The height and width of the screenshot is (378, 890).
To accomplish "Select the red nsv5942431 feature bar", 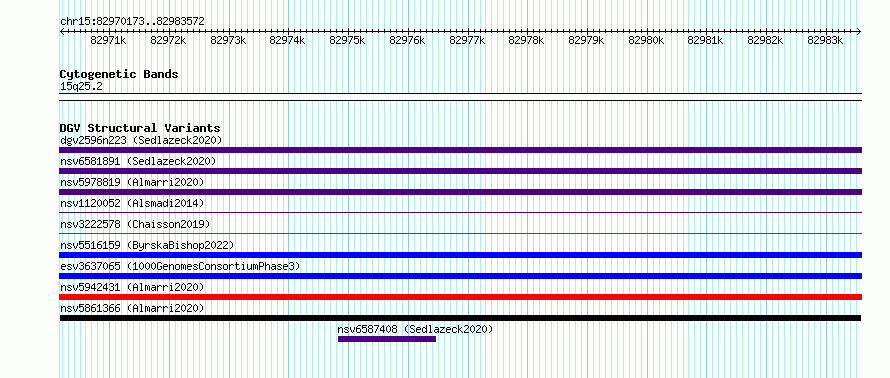I will pos(460,297).
